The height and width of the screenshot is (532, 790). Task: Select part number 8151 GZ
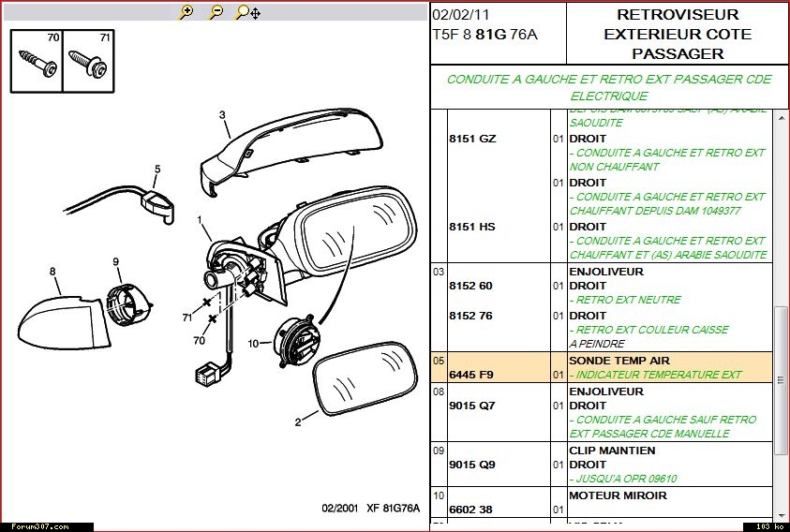pyautogui.click(x=472, y=139)
